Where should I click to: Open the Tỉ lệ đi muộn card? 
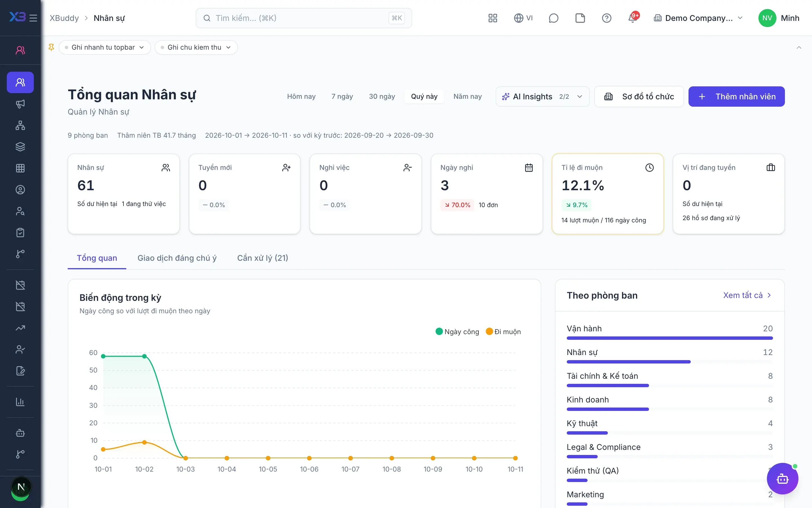point(608,194)
